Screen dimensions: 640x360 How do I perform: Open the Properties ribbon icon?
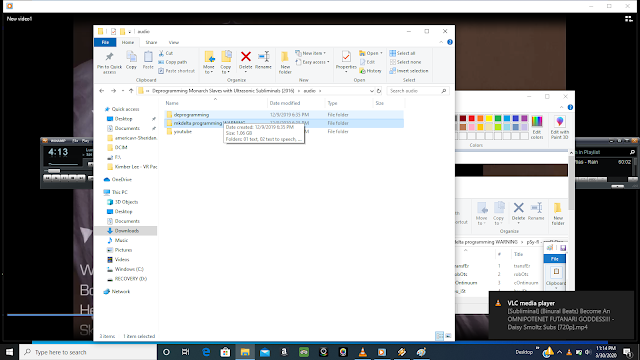[x=346, y=62]
